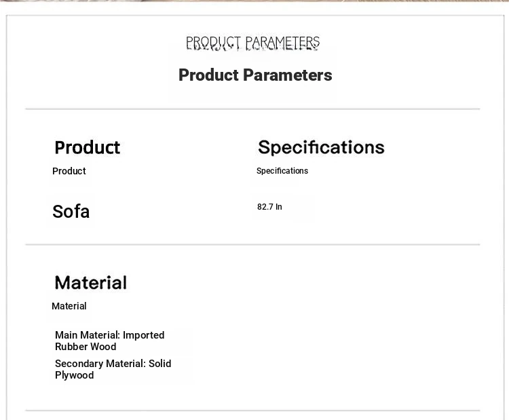Select the large bold Product heading
Screen dimensions: 509x420
87,147
